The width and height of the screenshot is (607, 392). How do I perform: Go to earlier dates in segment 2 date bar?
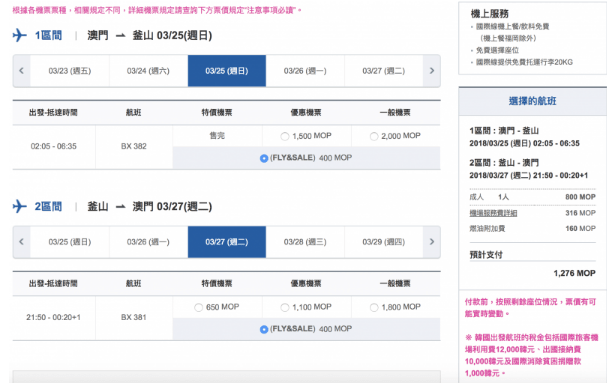[x=22, y=242]
